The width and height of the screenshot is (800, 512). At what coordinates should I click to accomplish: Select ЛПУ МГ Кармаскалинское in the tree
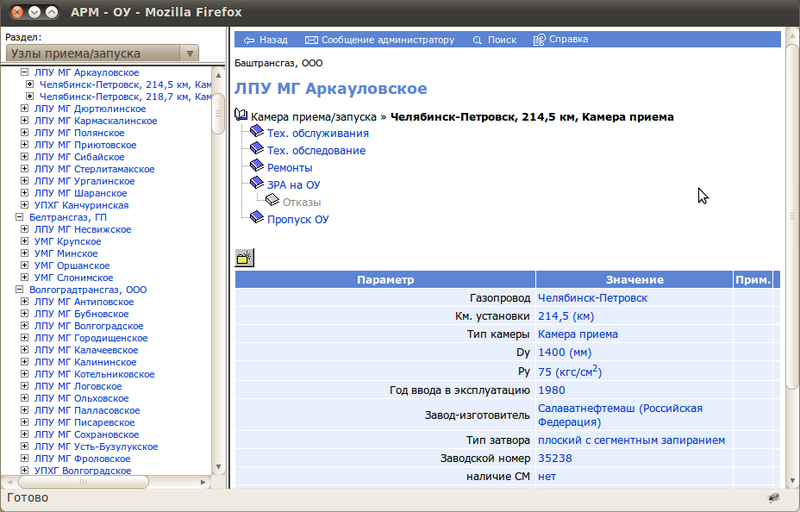pyautogui.click(x=95, y=121)
